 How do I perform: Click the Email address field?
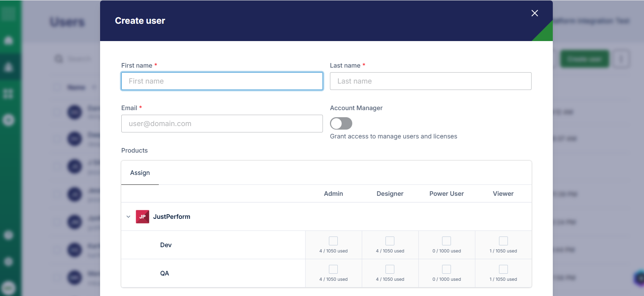[x=222, y=124]
